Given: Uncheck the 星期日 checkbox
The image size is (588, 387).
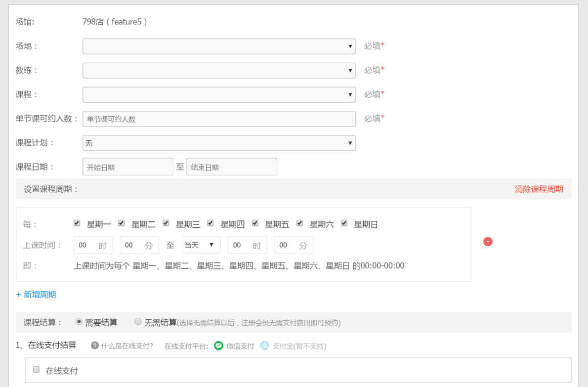Looking at the screenshot, I should pos(344,223).
